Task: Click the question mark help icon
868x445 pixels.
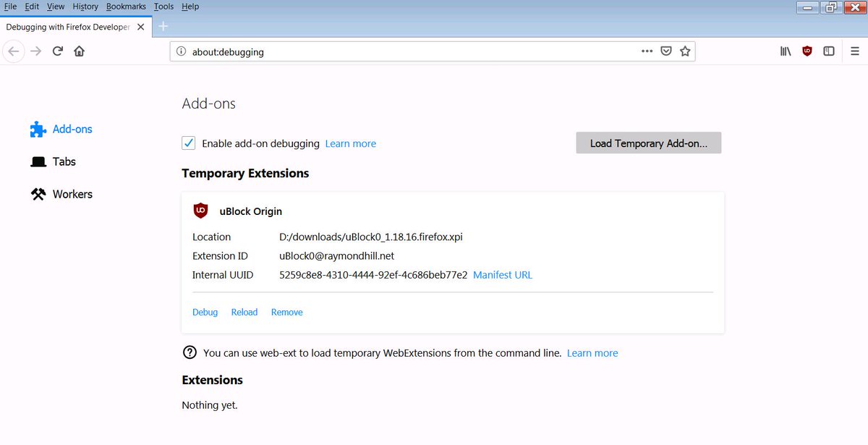Action: (x=190, y=352)
